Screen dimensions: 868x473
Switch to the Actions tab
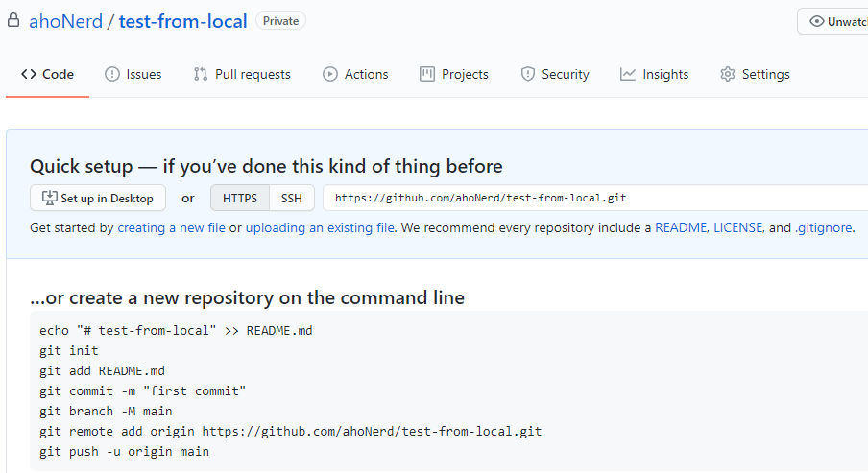pos(355,74)
